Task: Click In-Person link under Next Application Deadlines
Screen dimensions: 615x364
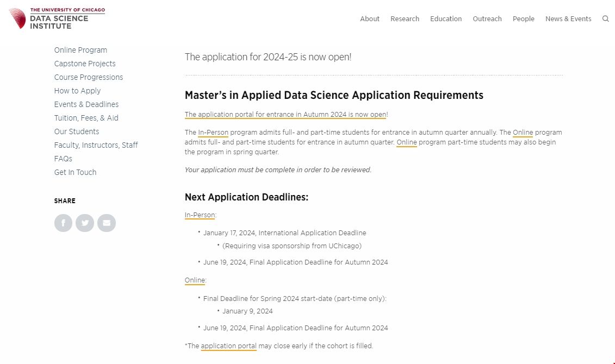Action: [x=200, y=215]
